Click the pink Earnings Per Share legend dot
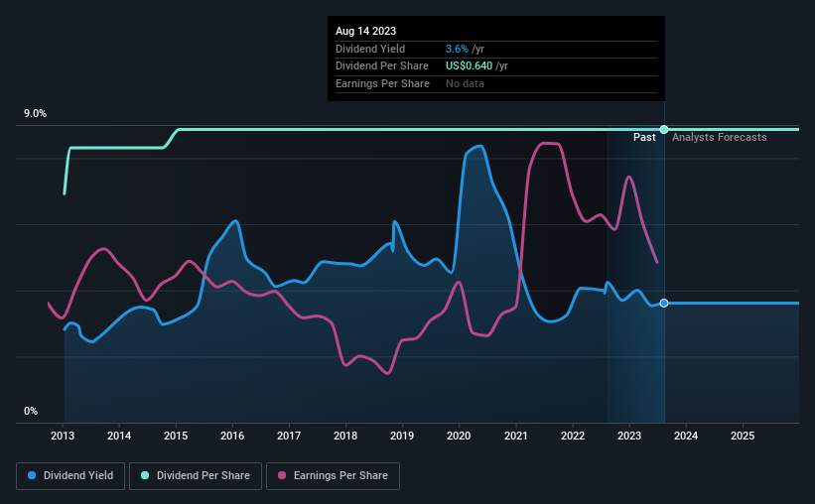 tap(282, 475)
